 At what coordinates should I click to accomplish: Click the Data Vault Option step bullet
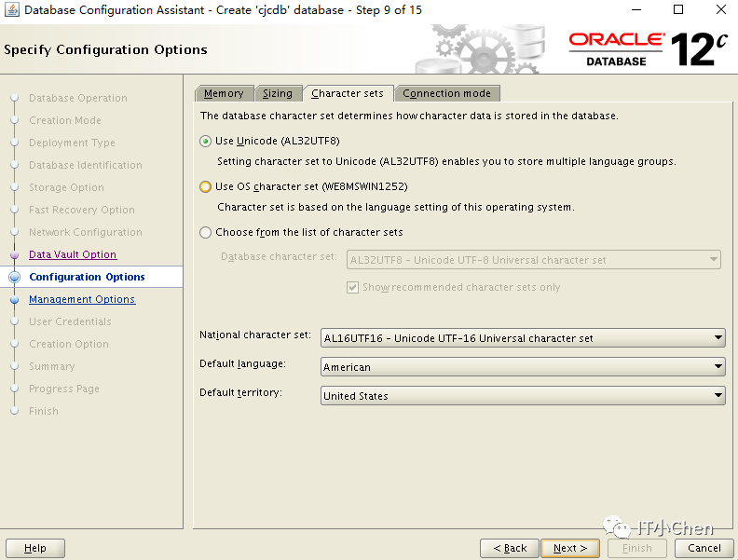click(15, 254)
